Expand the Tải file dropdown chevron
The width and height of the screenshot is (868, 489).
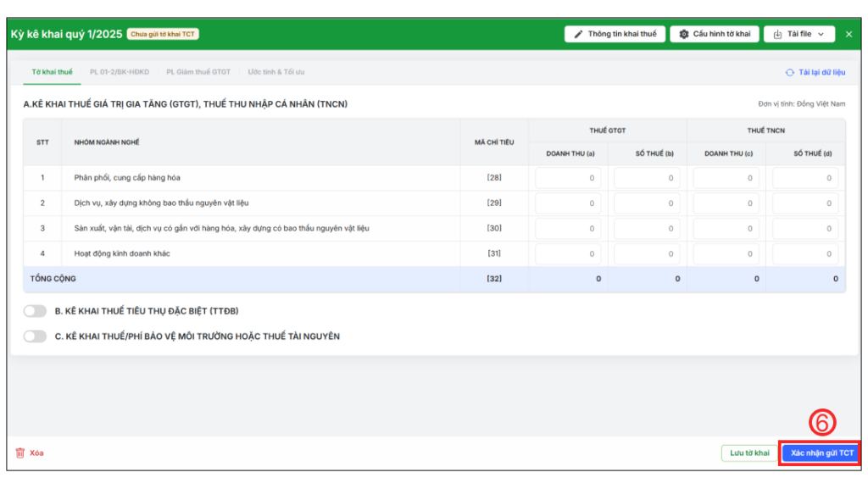[821, 34]
